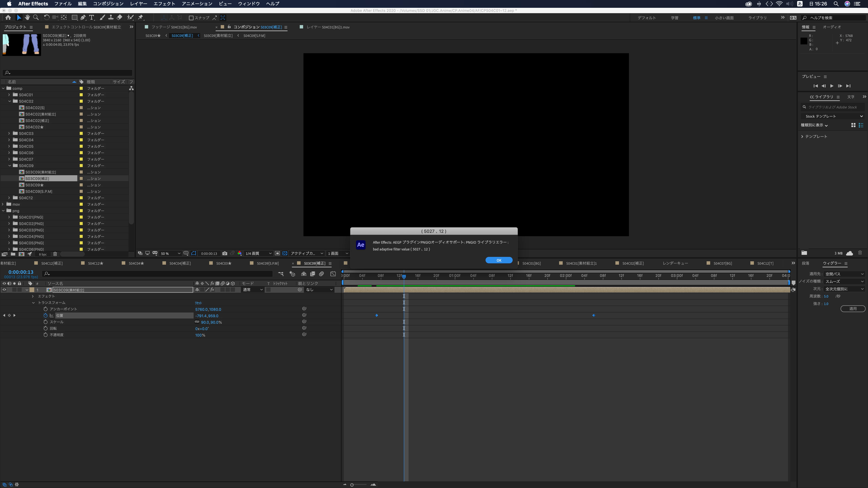Click OK in the error dialog
868x488 pixels.
499,260
